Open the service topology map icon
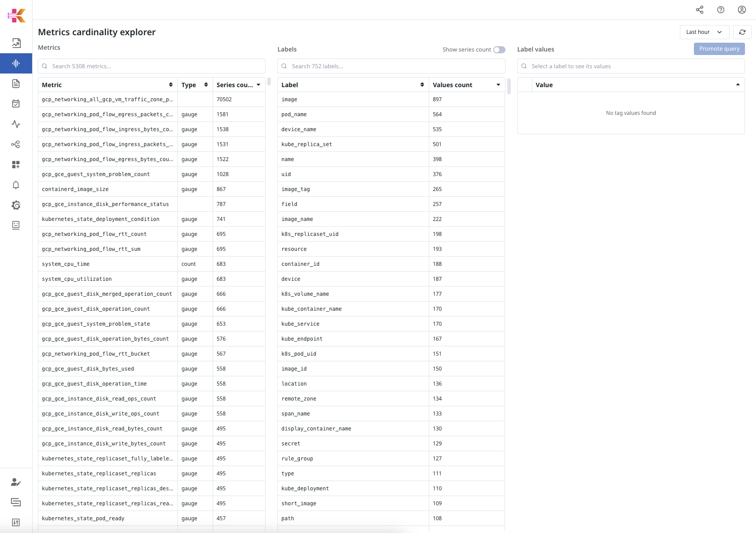This screenshot has height=533, width=756. [16, 144]
